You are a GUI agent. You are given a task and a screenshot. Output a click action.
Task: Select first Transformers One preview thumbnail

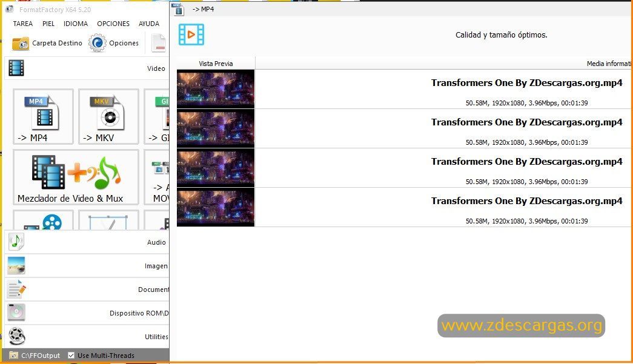coord(216,89)
